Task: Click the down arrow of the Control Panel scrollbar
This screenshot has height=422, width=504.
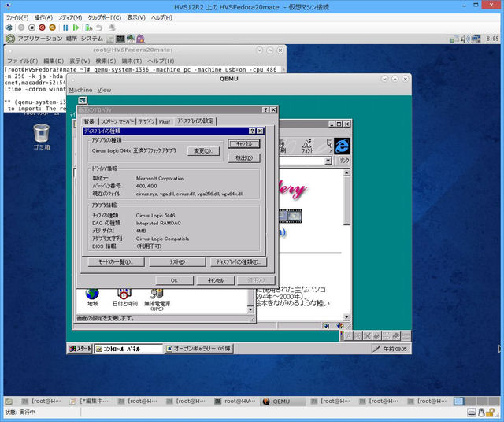Action: tap(250, 309)
